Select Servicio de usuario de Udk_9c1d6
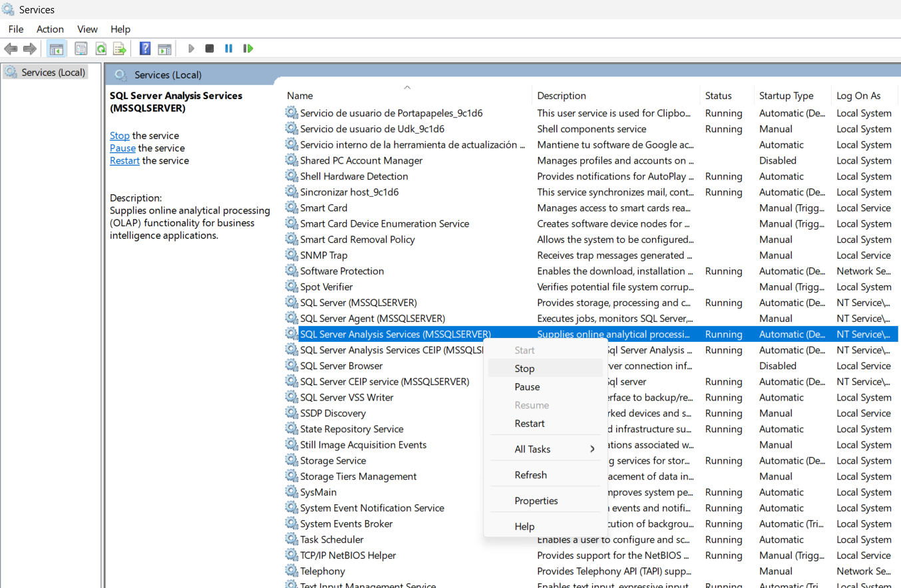 591,129
